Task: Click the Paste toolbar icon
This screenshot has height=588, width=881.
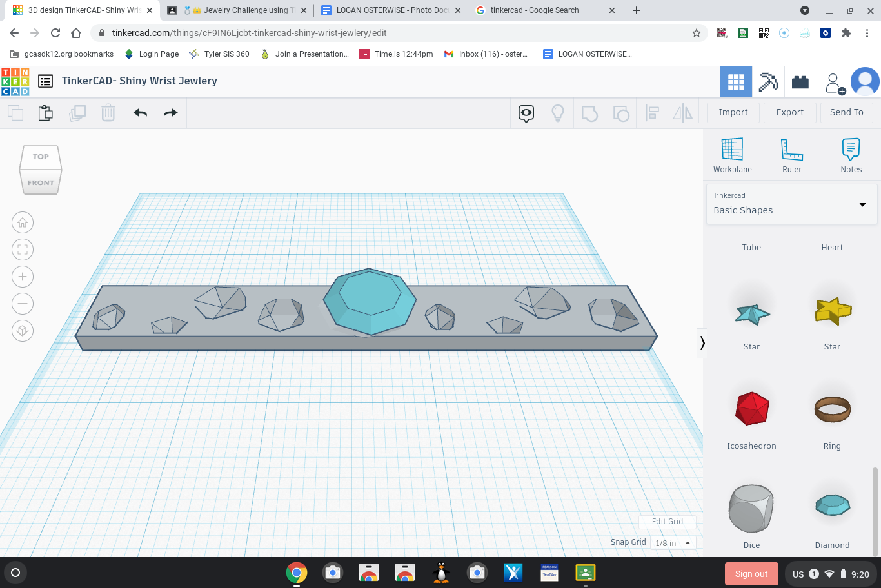Action: pos(46,113)
